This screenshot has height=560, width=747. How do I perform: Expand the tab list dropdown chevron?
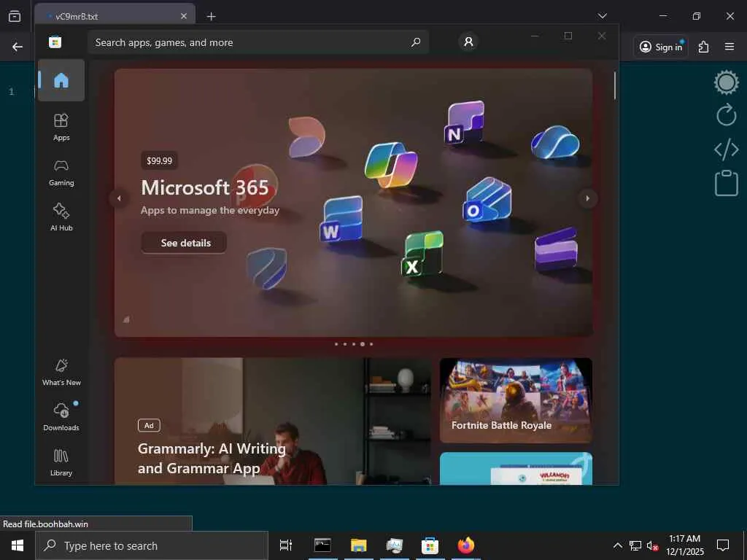point(602,16)
